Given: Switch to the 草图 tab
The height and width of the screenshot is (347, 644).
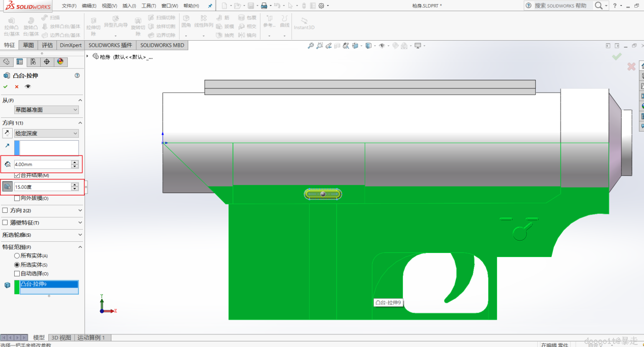Looking at the screenshot, I should point(28,45).
